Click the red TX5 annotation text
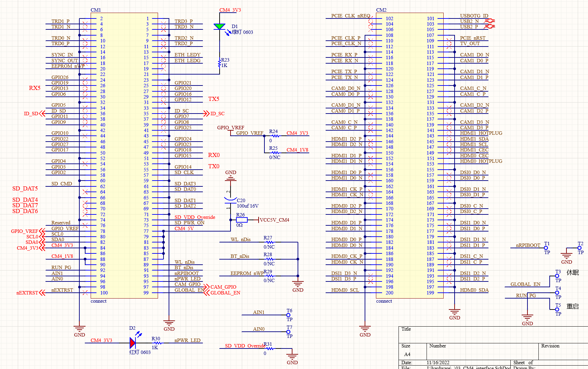Screen dimensions: 588x369 click(214, 99)
